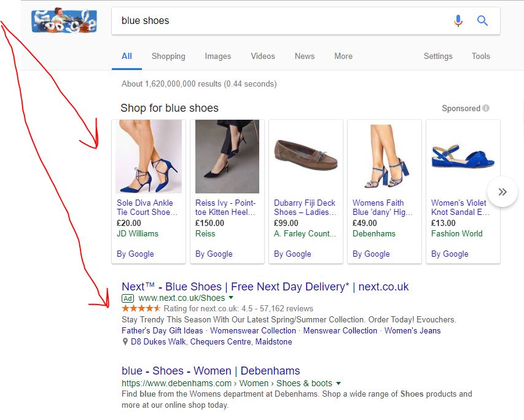Click the map pin icon by Maidstone address
The image size is (524, 420).
pos(125,342)
